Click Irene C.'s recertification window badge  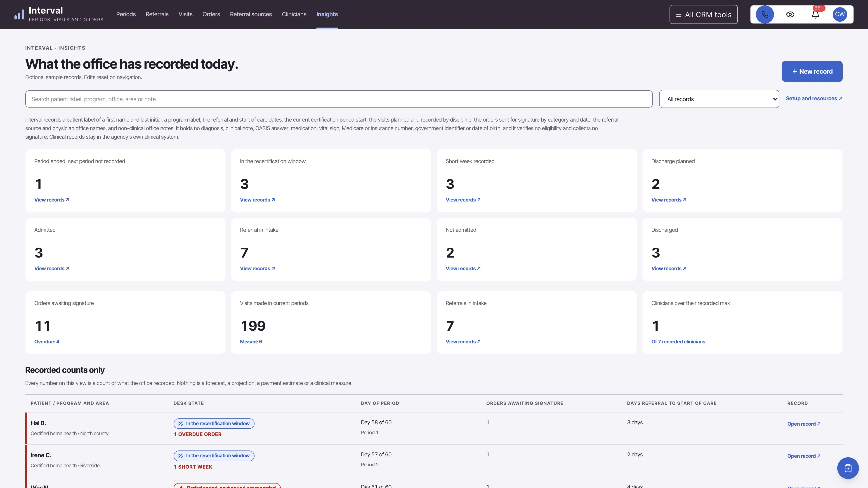coord(214,456)
